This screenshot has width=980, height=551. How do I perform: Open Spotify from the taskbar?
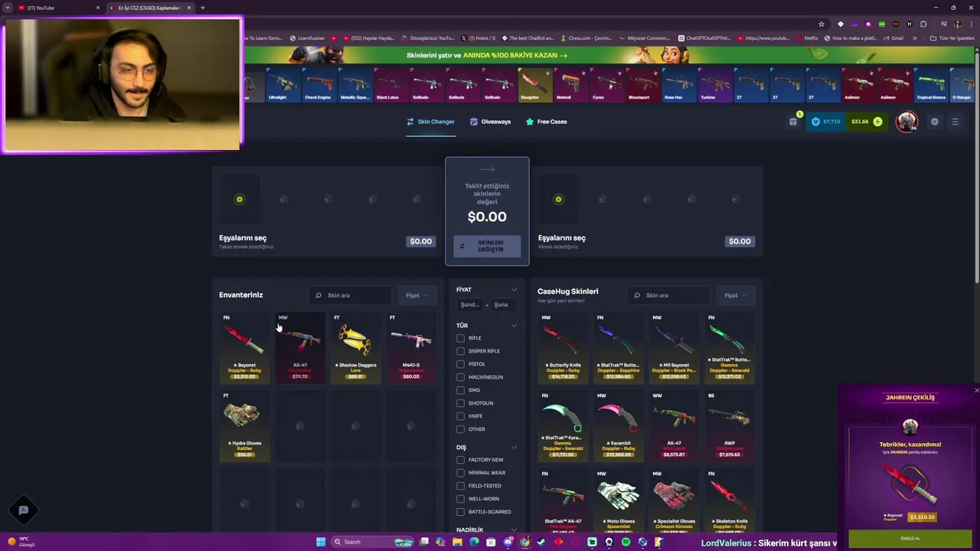626,542
